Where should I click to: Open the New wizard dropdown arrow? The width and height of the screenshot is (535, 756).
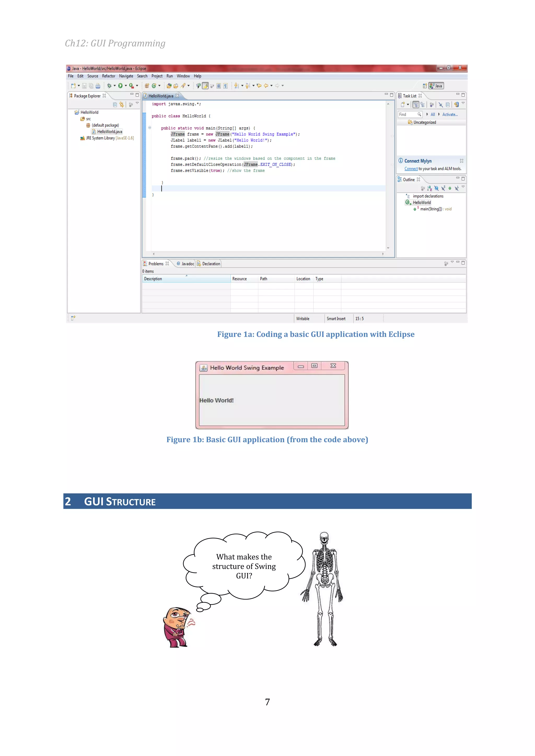pyautogui.click(x=79, y=86)
